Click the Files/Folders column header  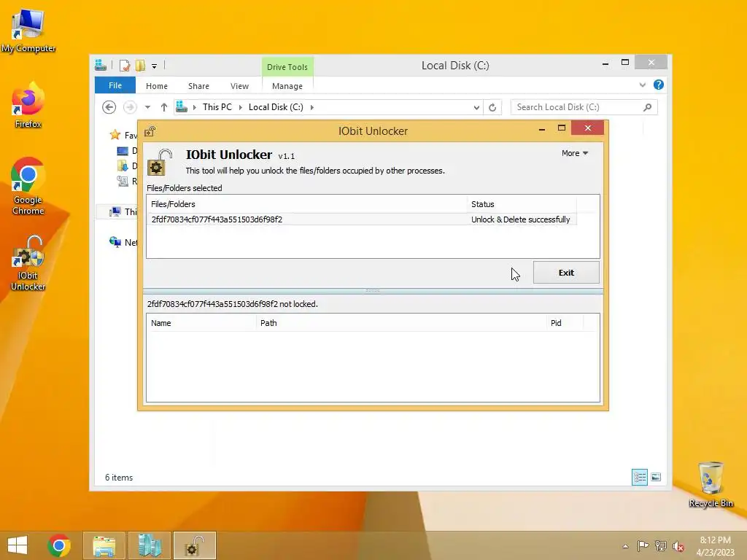tap(307, 204)
